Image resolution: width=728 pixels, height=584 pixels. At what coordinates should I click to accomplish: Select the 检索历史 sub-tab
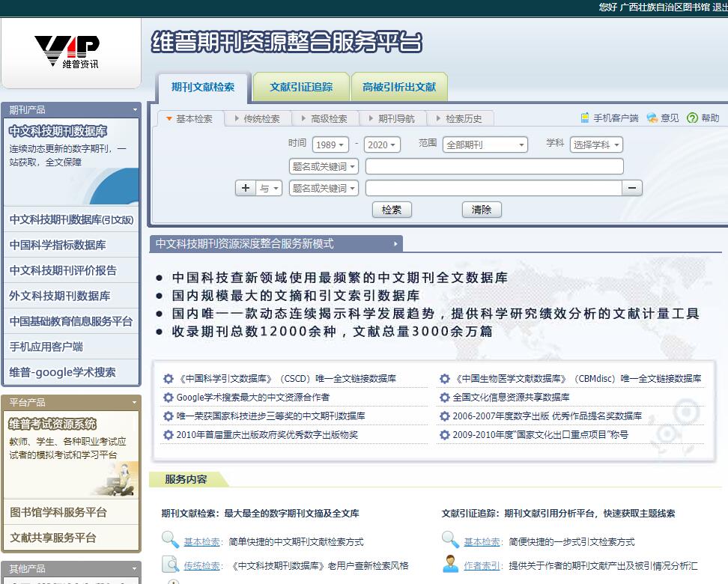pyautogui.click(x=460, y=119)
